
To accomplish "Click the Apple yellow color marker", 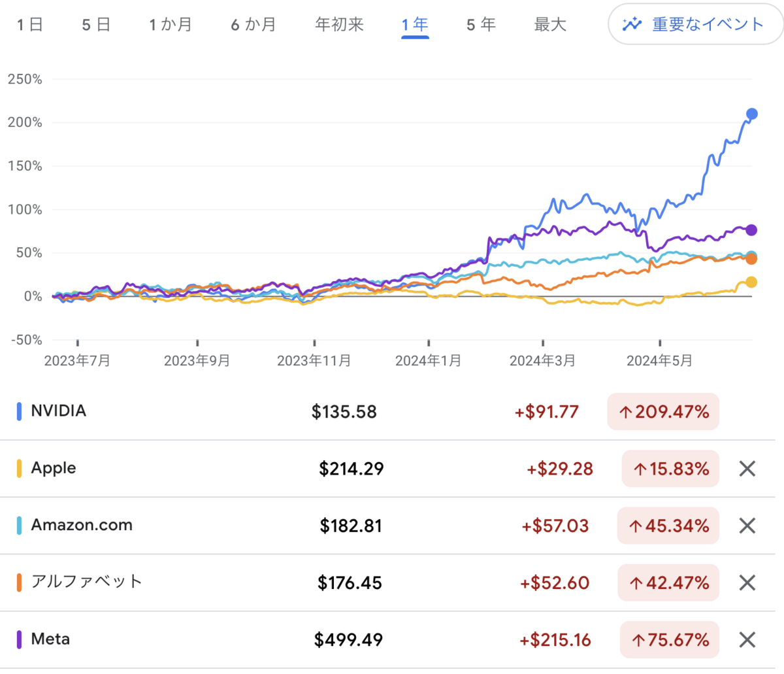I will (20, 468).
